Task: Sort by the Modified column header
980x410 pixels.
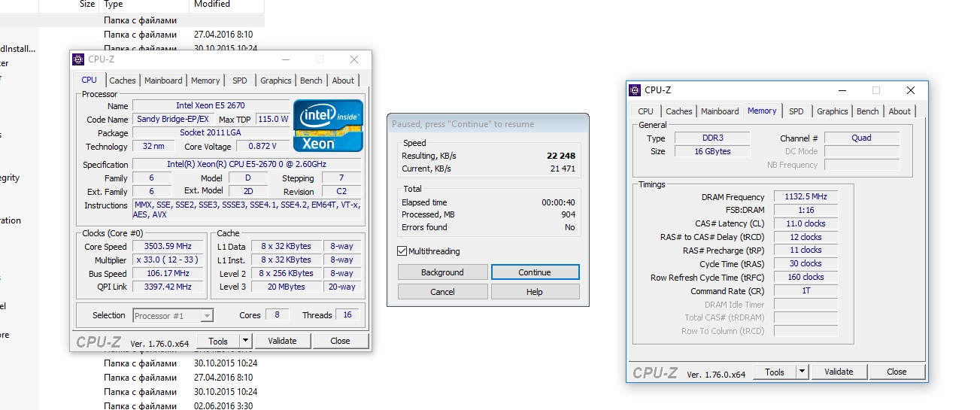Action: pyautogui.click(x=212, y=5)
